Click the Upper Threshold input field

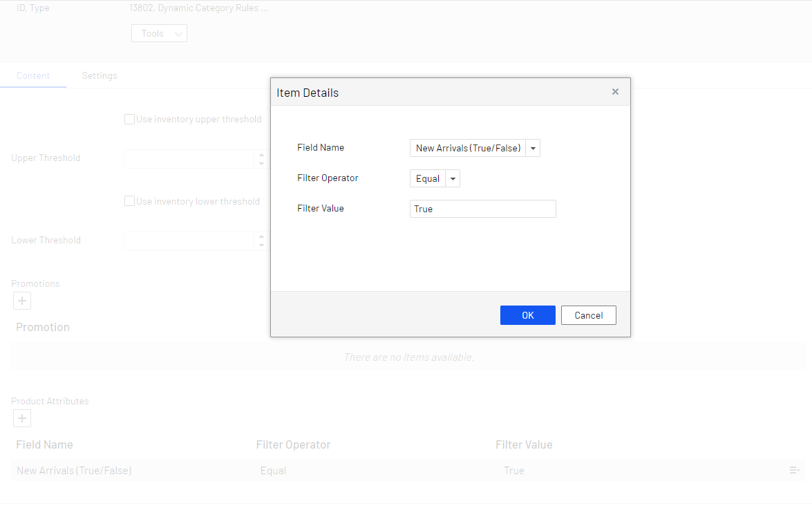(x=189, y=158)
